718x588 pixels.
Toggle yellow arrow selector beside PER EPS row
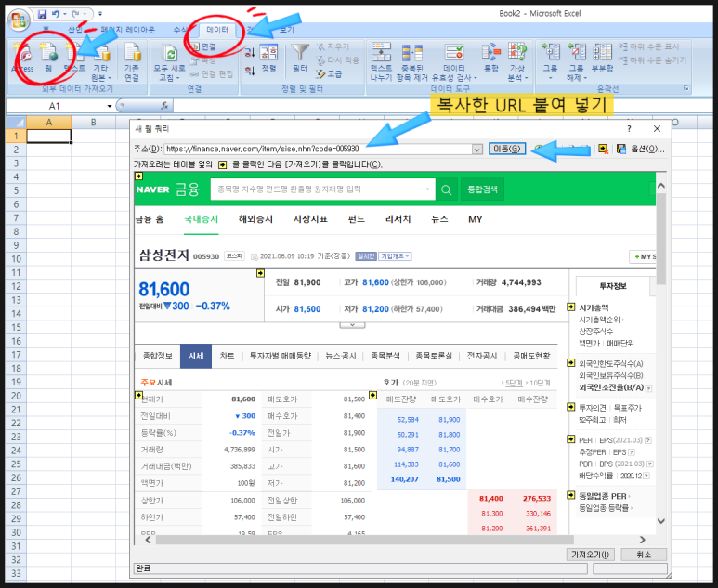[570, 439]
